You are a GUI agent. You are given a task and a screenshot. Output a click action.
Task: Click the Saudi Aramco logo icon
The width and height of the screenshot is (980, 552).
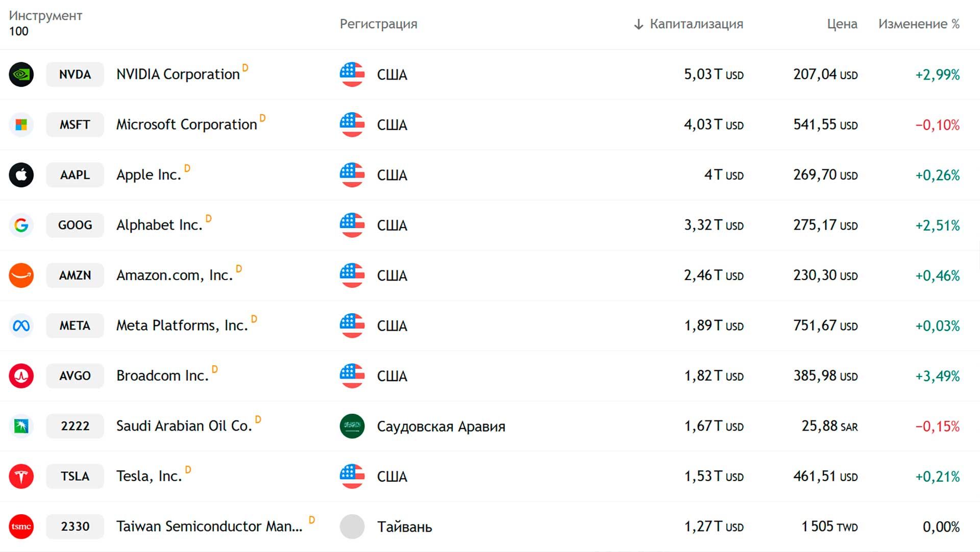pos(21,426)
